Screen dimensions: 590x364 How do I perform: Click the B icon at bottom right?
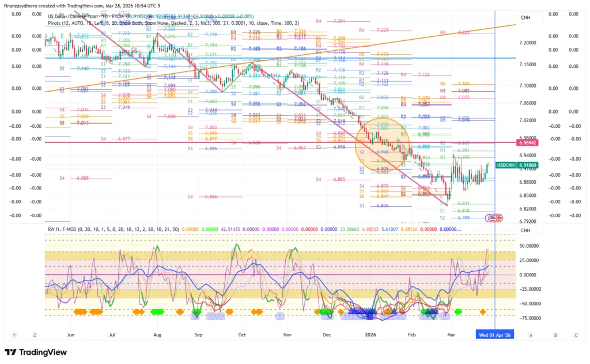(555, 334)
